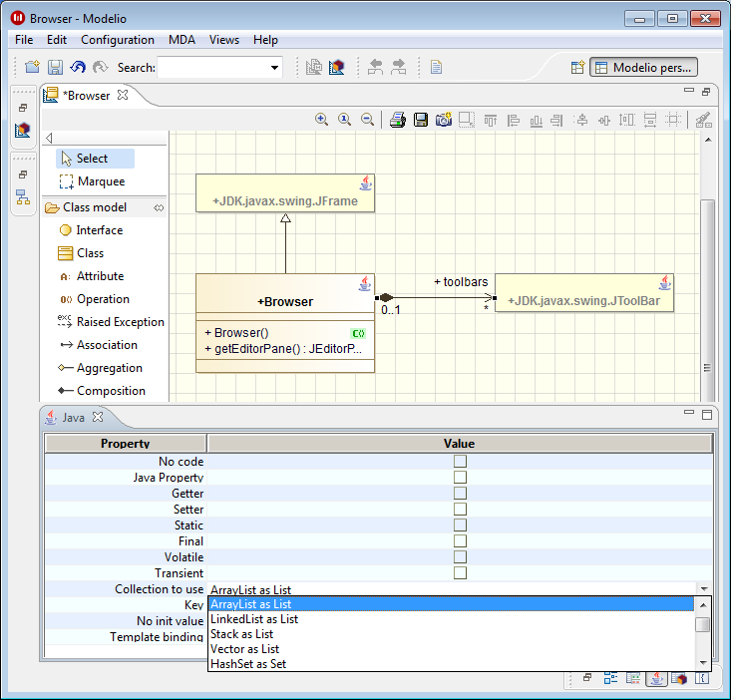Open the perspective chooser icon
The width and height of the screenshot is (731, 700).
[577, 68]
